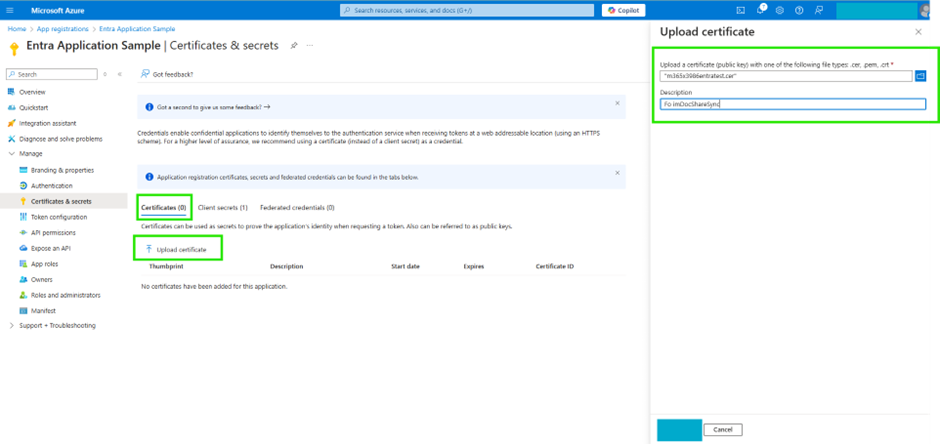The image size is (940, 444).
Task: Open the ellipsis more options next to title
Action: [310, 46]
